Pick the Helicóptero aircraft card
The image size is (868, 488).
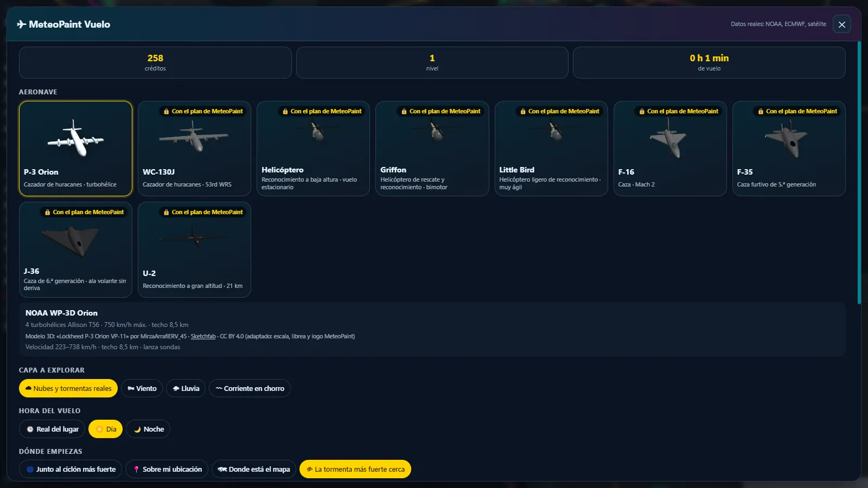[x=313, y=149]
